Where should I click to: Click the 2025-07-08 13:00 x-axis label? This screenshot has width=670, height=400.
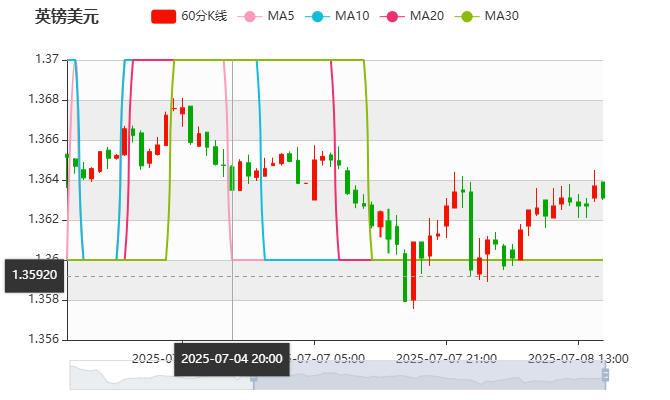[x=578, y=359]
